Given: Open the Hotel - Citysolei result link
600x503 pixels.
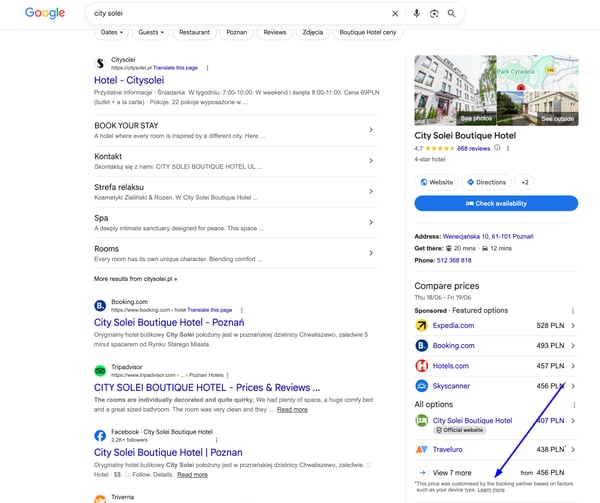Looking at the screenshot, I should [x=129, y=80].
